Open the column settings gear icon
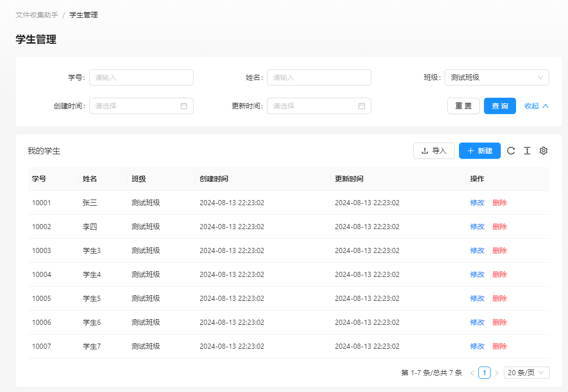This screenshot has height=392, width=568. coord(544,151)
